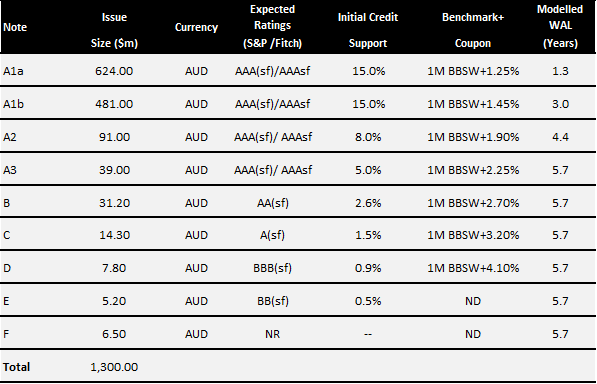The width and height of the screenshot is (597, 384).
Task: Select the NR rating cell in row F
Action: 273,334
